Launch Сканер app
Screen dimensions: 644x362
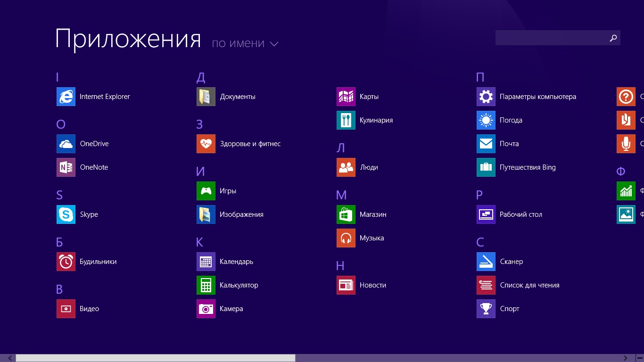click(x=500, y=262)
